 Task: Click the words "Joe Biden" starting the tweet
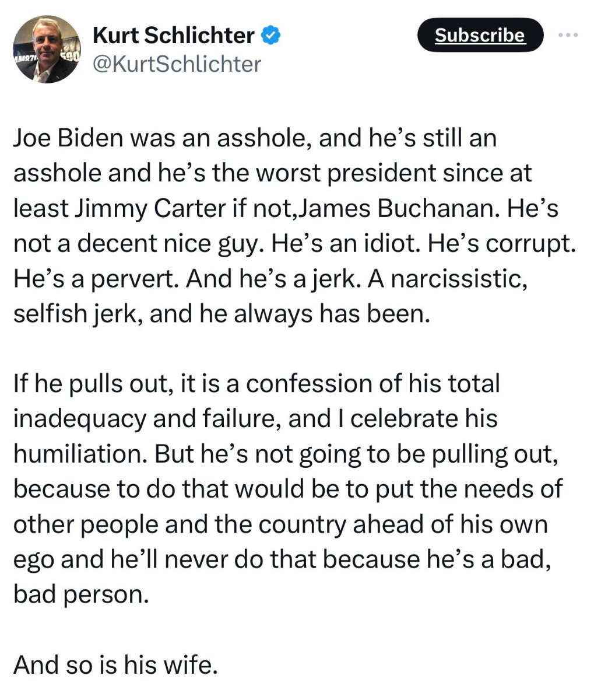click(x=68, y=138)
